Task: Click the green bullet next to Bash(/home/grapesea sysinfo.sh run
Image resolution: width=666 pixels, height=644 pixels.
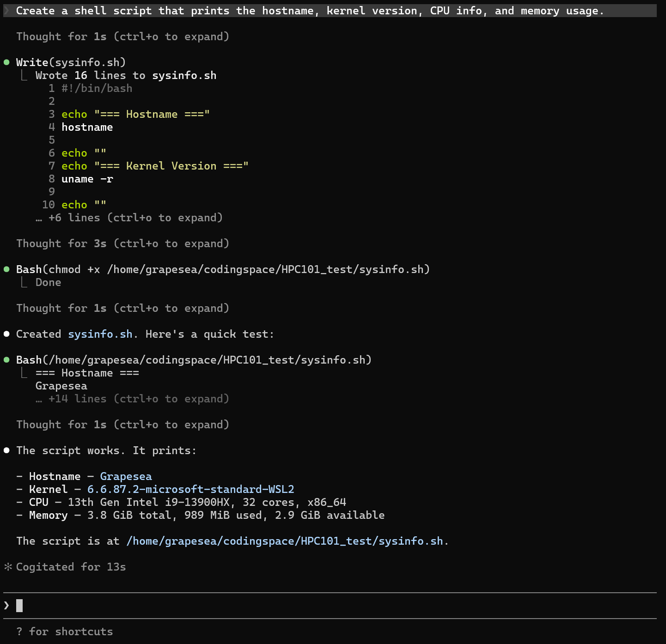Action: pos(6,360)
